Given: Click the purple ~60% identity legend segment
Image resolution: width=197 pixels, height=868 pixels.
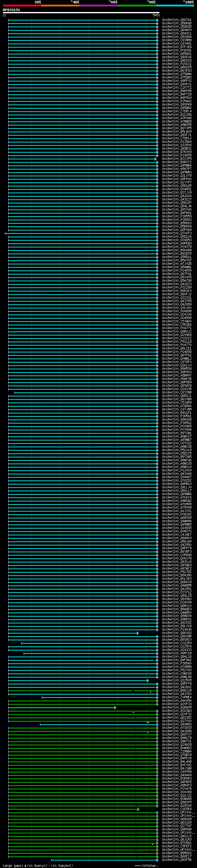Looking at the screenshot, I should pos(98,6).
